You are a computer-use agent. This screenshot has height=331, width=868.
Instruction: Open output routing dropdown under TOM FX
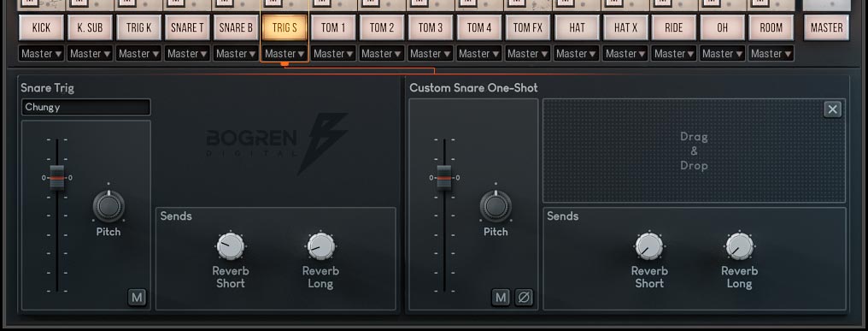point(529,54)
